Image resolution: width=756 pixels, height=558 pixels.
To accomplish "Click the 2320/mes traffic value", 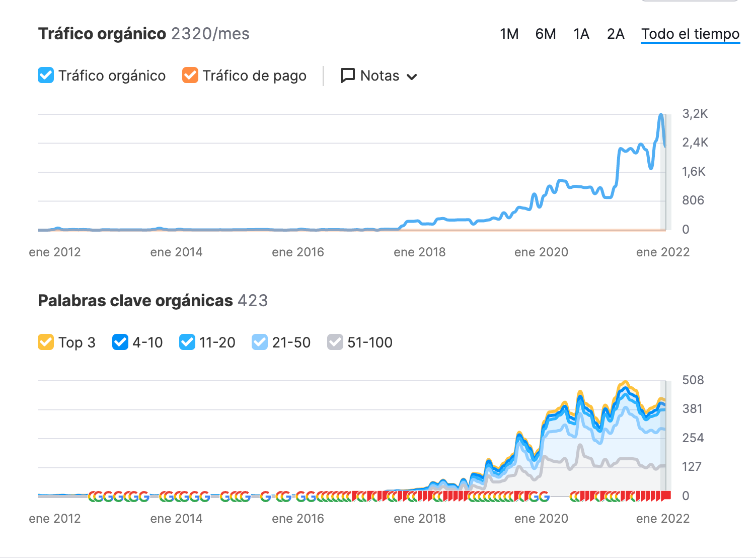I will pyautogui.click(x=210, y=34).
